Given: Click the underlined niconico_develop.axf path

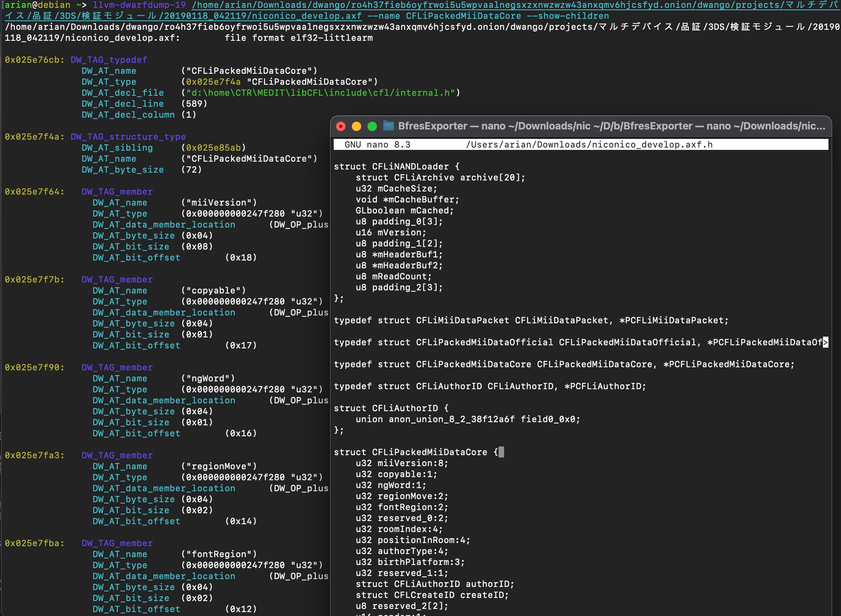Looking at the screenshot, I should tap(306, 16).
